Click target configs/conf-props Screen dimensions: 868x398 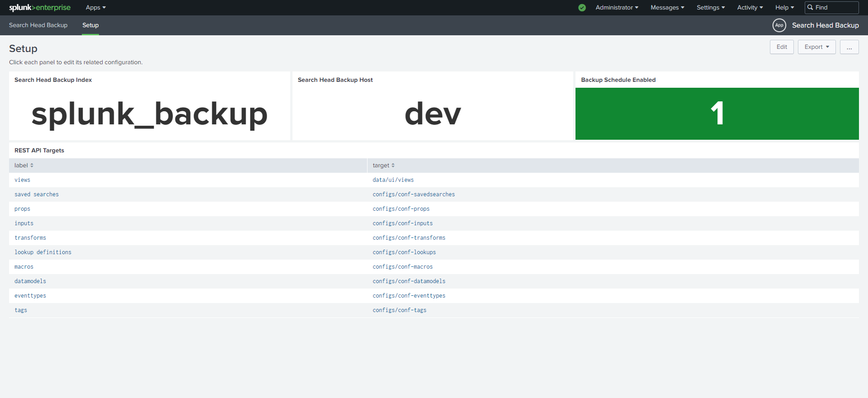pos(401,209)
